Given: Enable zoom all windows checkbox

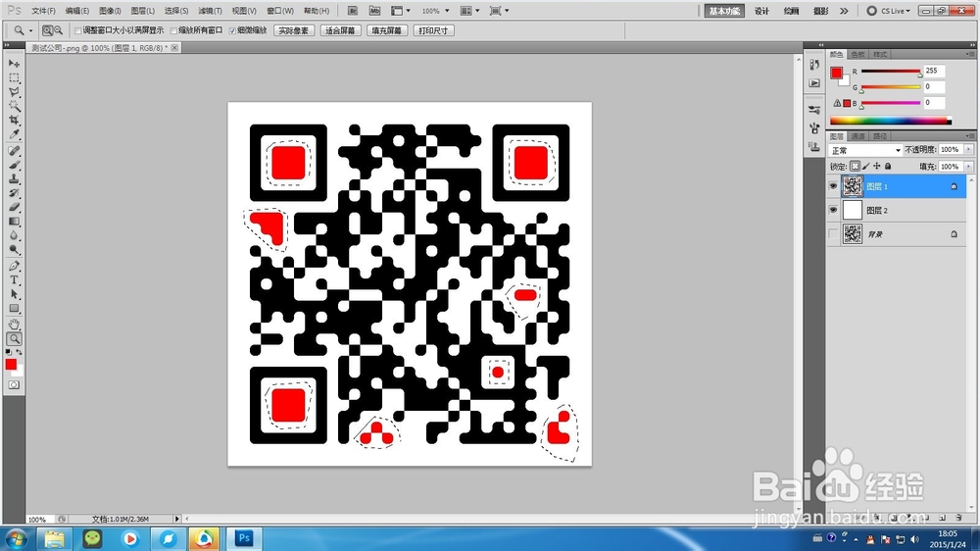Looking at the screenshot, I should [x=173, y=30].
